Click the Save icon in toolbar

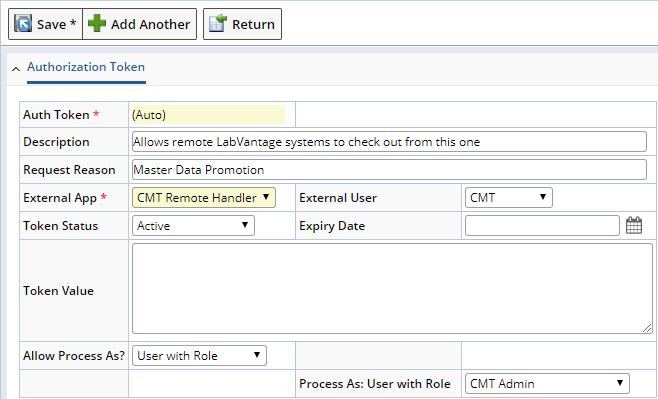click(x=23, y=24)
